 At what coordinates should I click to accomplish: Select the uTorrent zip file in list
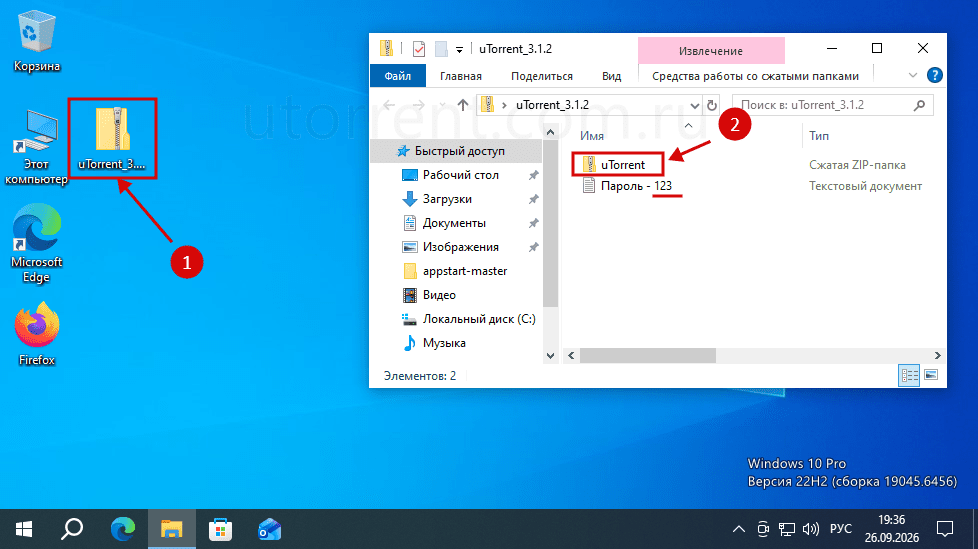622,165
